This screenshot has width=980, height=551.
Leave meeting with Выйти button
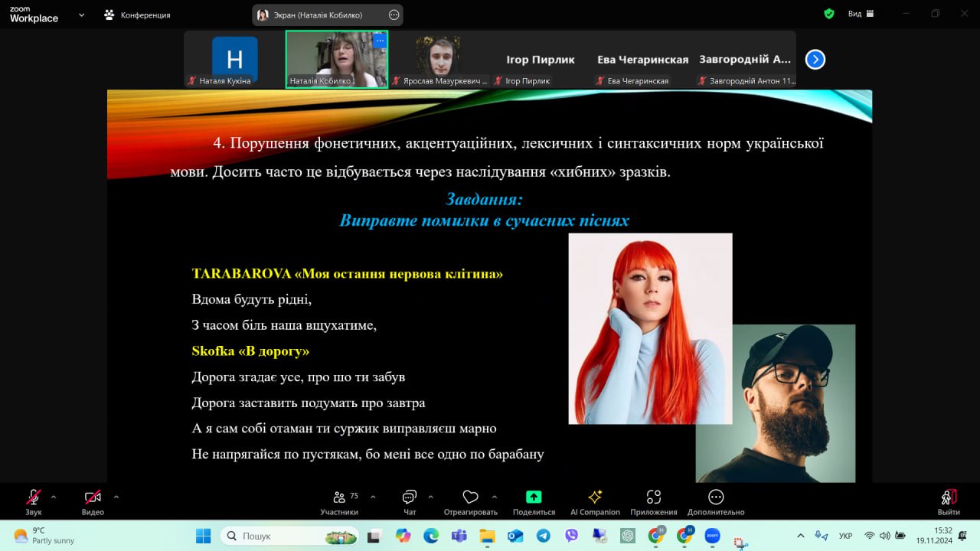tap(949, 501)
